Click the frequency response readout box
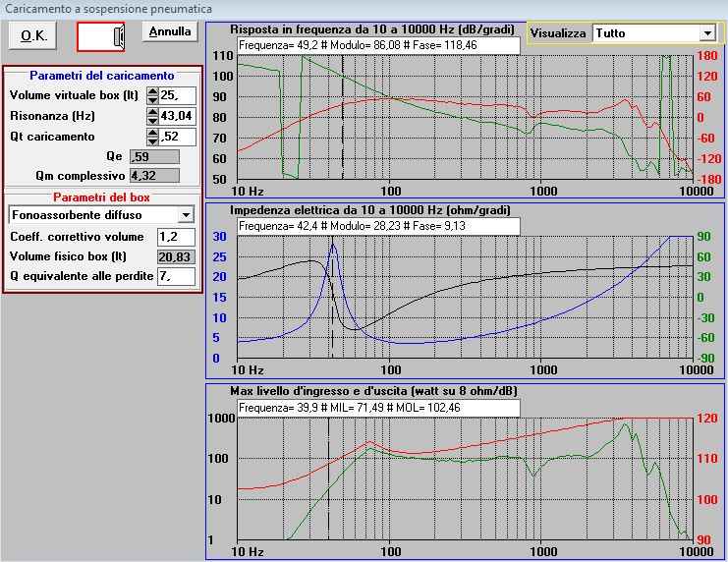 click(378, 45)
